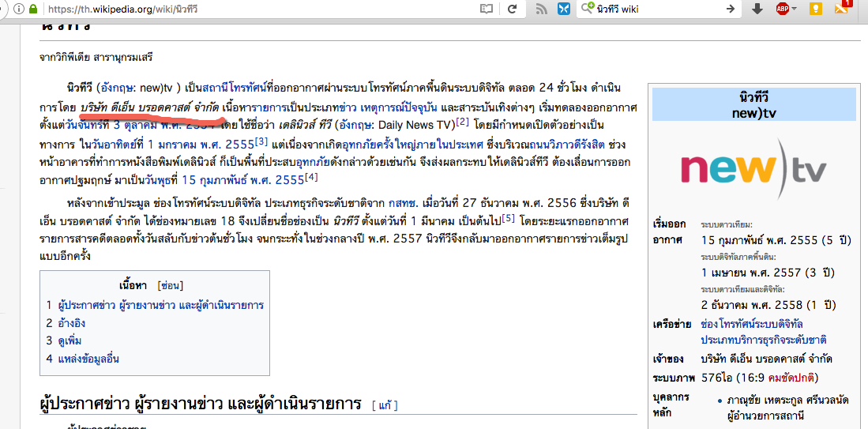This screenshot has width=868, height=429.
Task: Click footnote reference [3]
Action: [x=261, y=141]
